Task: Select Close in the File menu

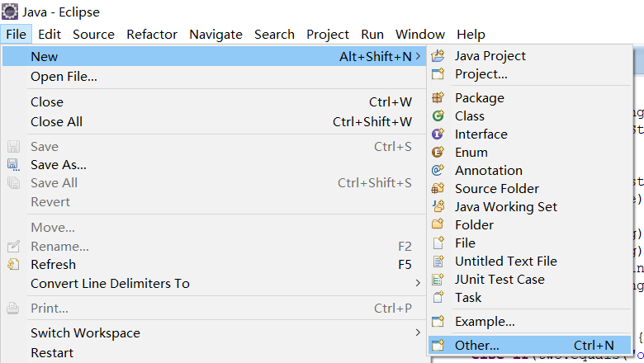Action: pyautogui.click(x=214, y=101)
